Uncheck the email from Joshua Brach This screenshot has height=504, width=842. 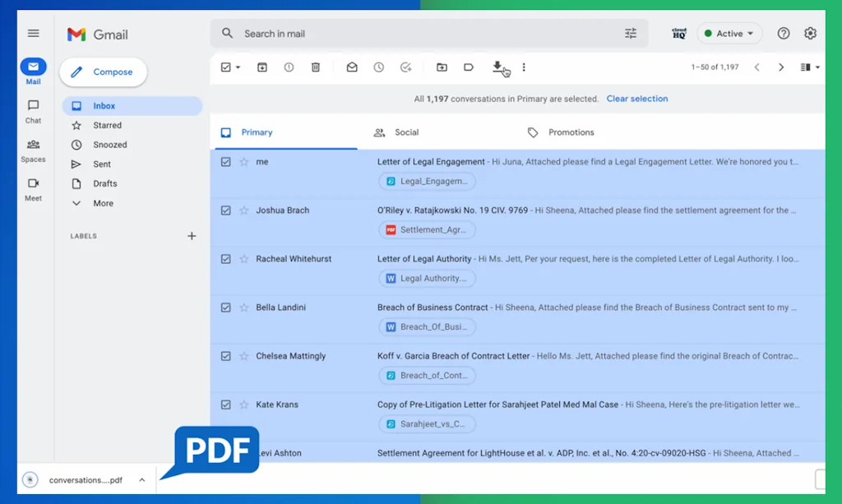226,210
